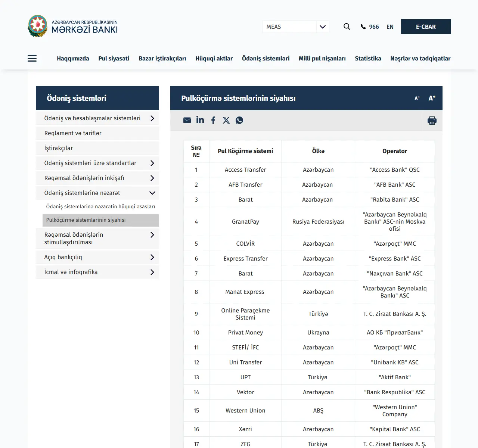Click GranatPay table cell
478x448 pixels.
click(x=245, y=222)
